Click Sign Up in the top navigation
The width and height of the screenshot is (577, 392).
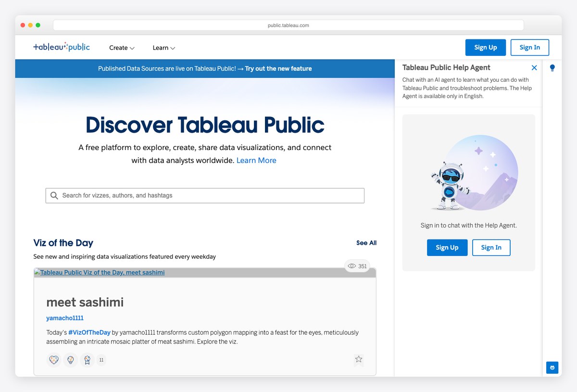coord(486,47)
